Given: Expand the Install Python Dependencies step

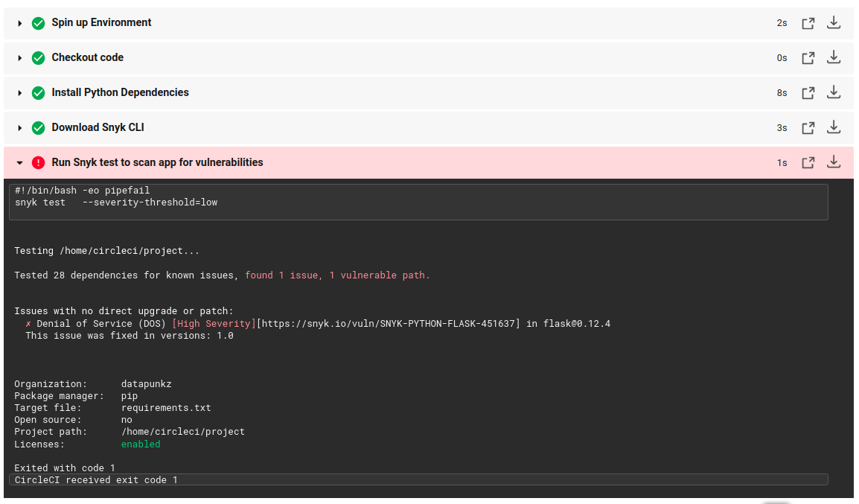Looking at the screenshot, I should (x=19, y=92).
